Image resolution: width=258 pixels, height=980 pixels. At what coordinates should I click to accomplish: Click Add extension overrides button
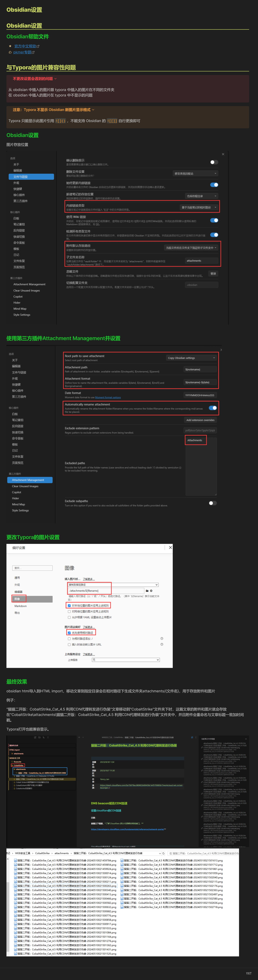(200, 420)
